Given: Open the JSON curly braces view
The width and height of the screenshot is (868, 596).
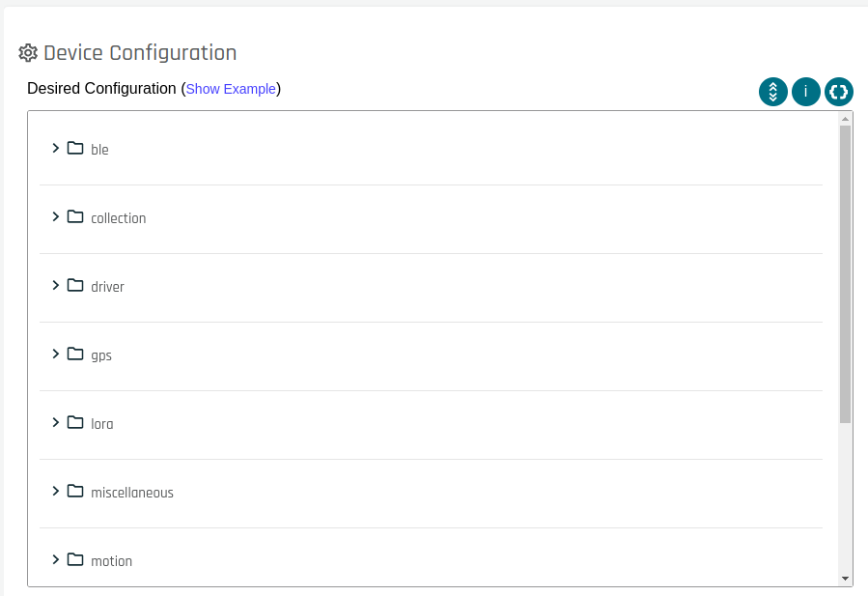Looking at the screenshot, I should (x=839, y=92).
